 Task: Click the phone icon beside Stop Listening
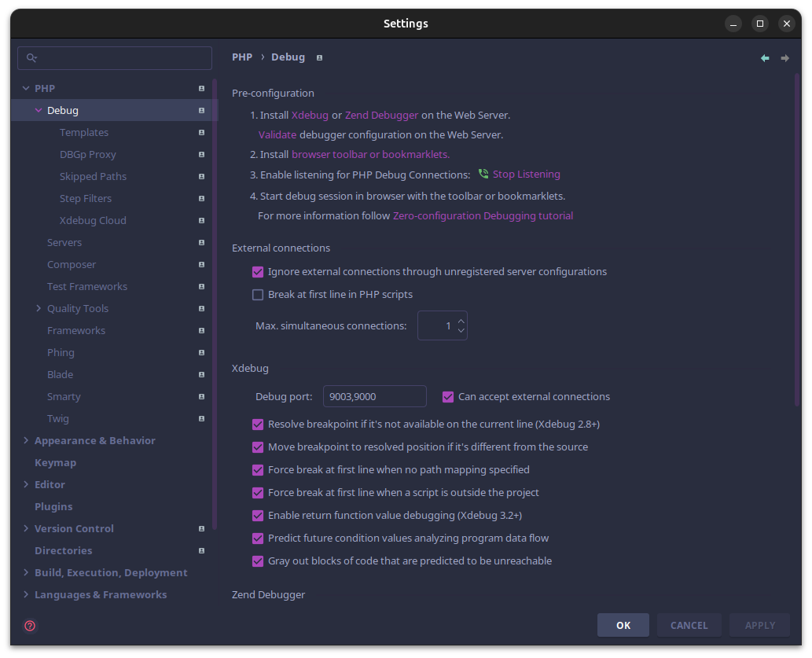[x=483, y=174]
